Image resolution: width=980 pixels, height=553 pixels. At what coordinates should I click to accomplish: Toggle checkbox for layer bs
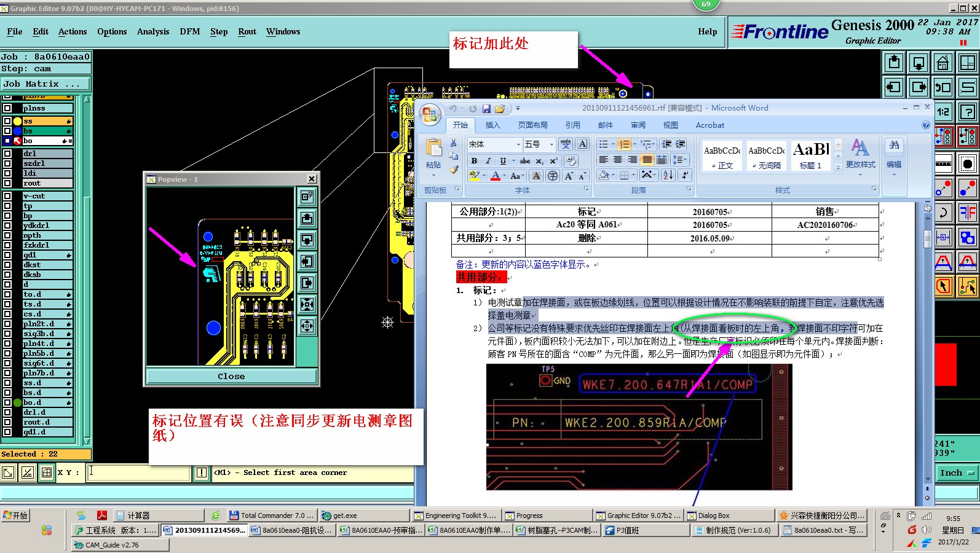click(7, 131)
